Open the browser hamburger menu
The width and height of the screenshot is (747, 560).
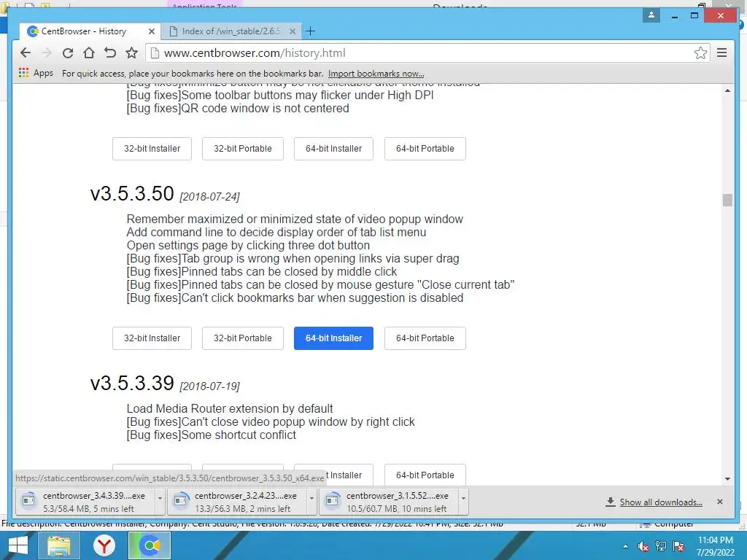click(721, 52)
